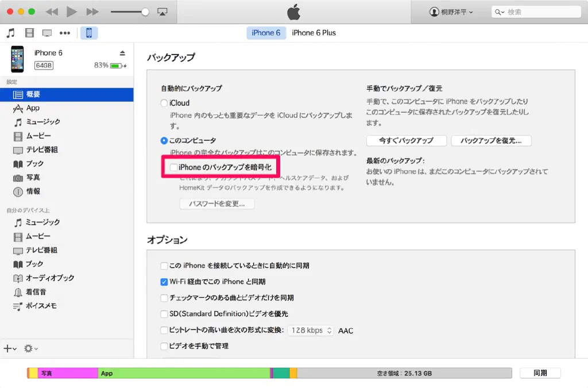Viewport: 588px width, 388px height.
Task: Switch to the iPhone 6 Plus tab
Action: (x=314, y=33)
